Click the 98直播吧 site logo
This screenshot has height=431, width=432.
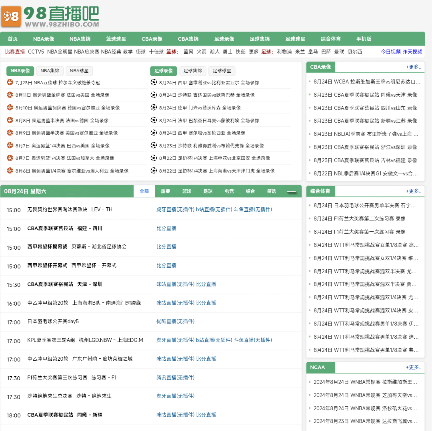click(50, 16)
